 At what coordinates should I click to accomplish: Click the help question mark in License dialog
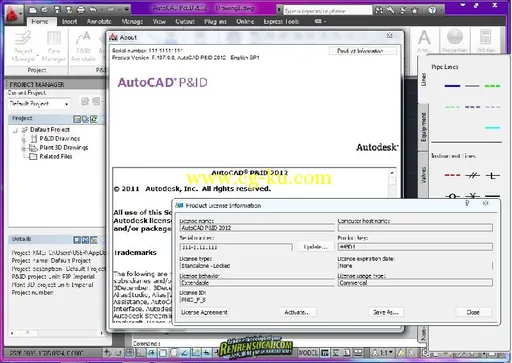(x=467, y=203)
